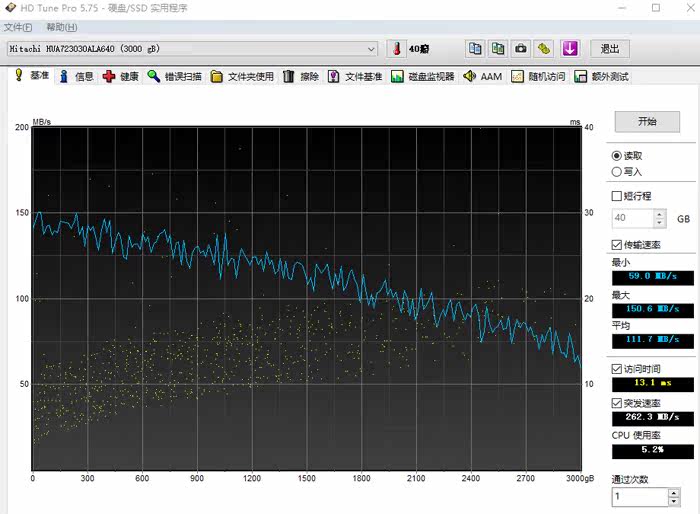
Task: Click the speaker AAM icon
Action: [x=469, y=76]
